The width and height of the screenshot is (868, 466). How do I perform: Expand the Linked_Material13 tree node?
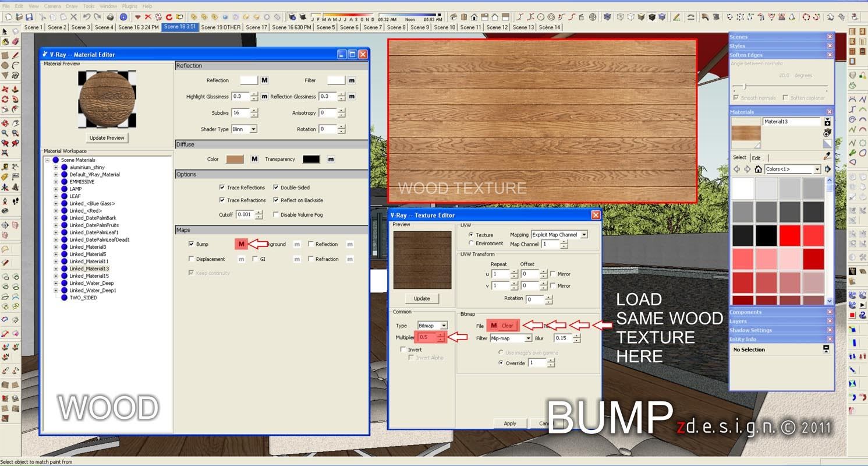56,269
